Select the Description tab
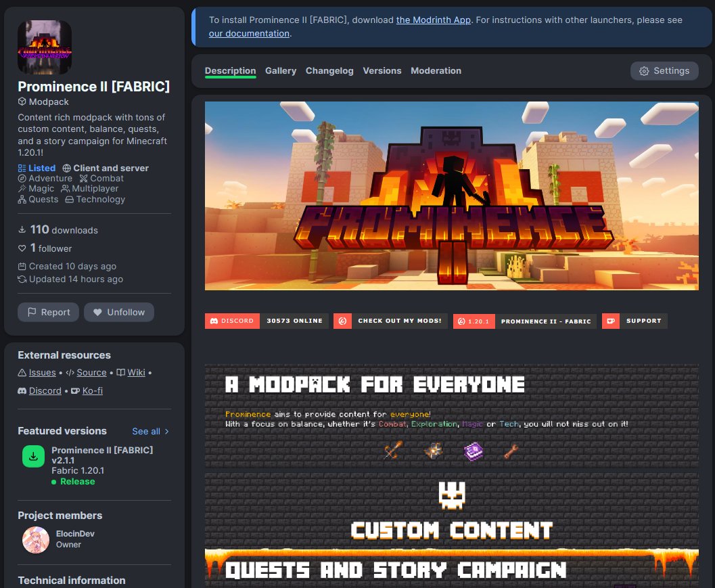715x588 pixels. [230, 70]
